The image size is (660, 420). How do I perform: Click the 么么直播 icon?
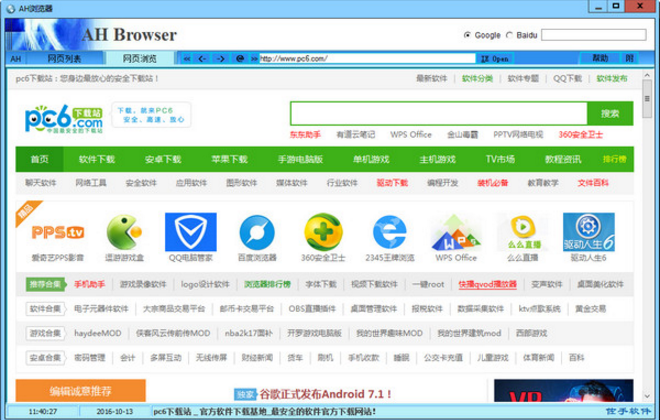(522, 232)
